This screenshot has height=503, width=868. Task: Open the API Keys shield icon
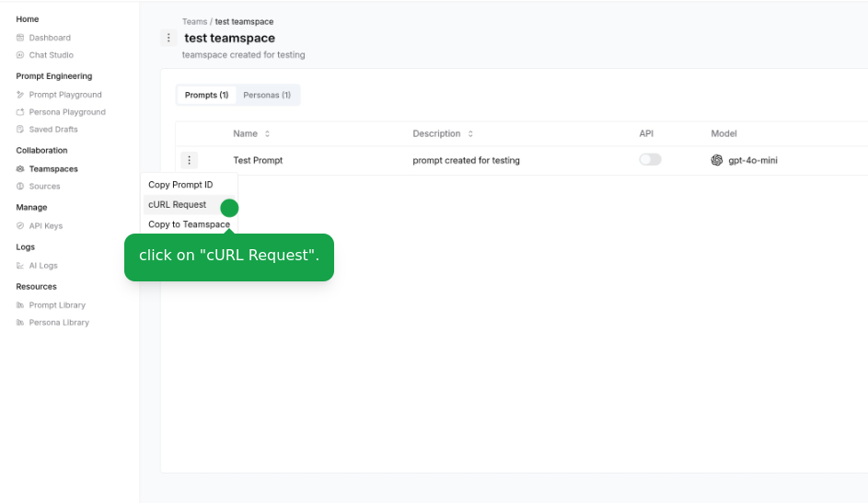[20, 225]
